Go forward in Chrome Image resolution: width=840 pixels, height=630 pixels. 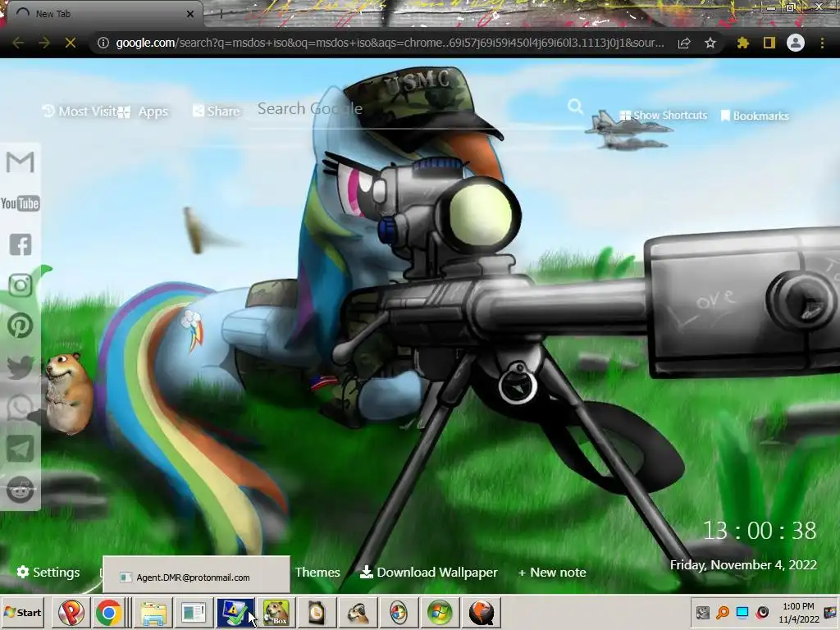click(44, 43)
